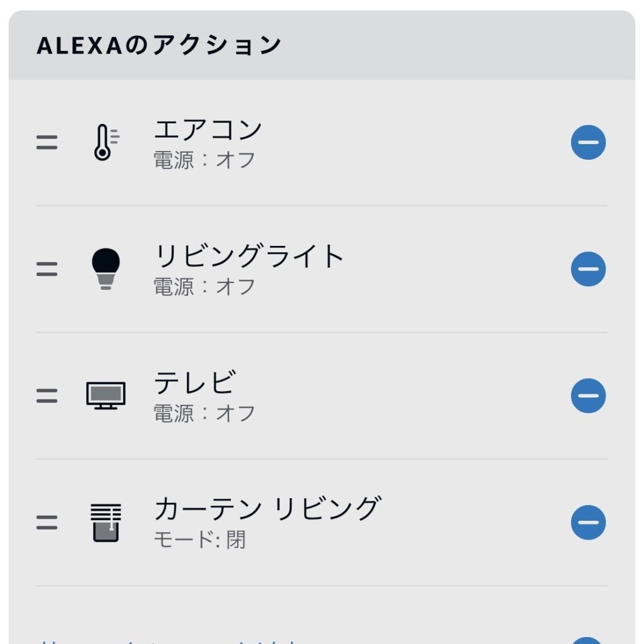Tap モード: 閉 setting under カーテン リビング
This screenshot has width=644, height=644.
199,540
